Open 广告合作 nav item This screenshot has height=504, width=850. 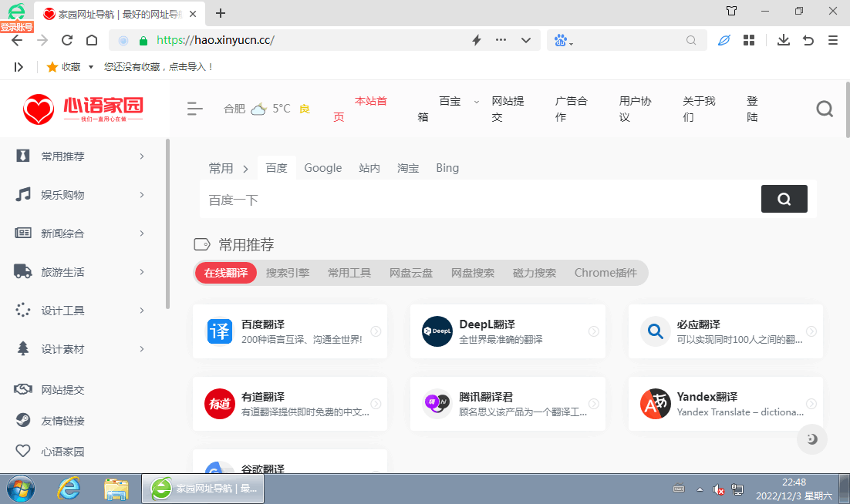pyautogui.click(x=572, y=109)
